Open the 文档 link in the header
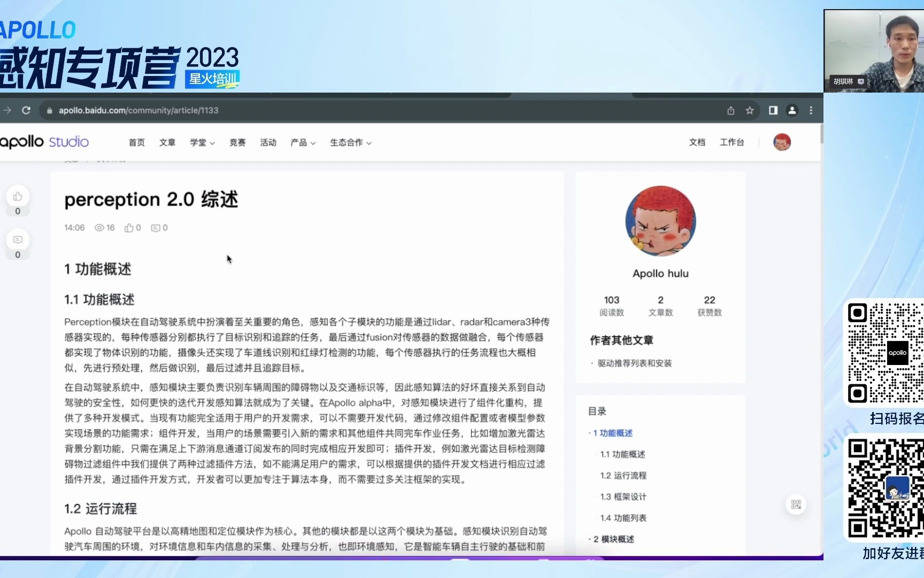The width and height of the screenshot is (924, 578). coord(697,142)
